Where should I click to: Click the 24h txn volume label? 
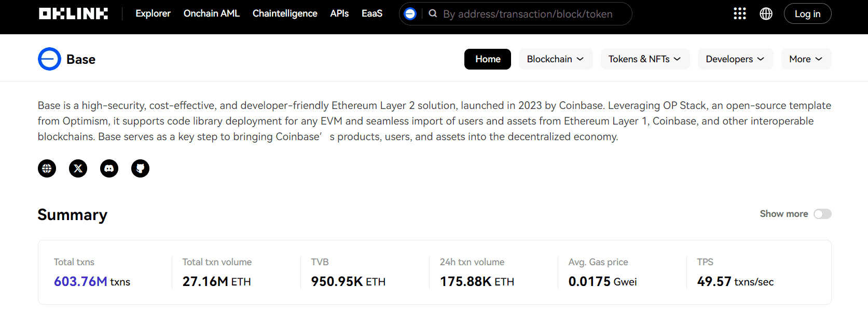(x=472, y=262)
